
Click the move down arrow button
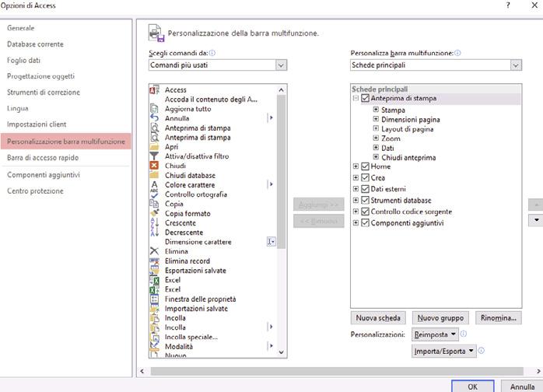pos(536,220)
